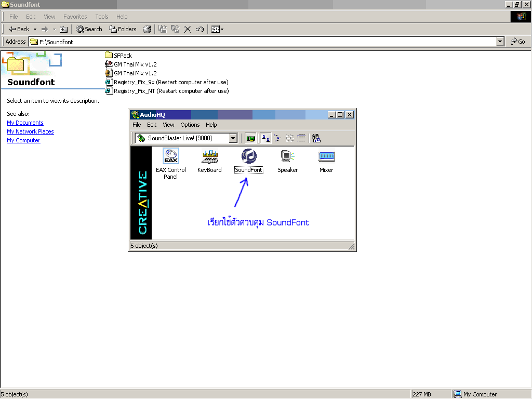
Task: Click the My Computer status bar zone
Action: pyautogui.click(x=491, y=394)
